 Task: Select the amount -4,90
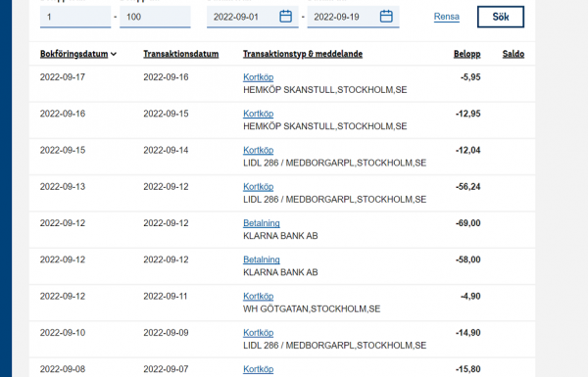pos(470,297)
